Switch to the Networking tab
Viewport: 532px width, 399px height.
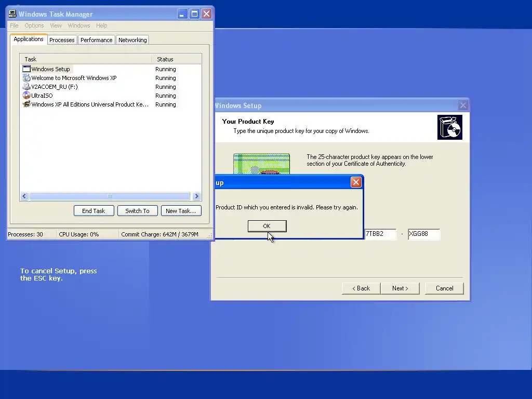[132, 40]
